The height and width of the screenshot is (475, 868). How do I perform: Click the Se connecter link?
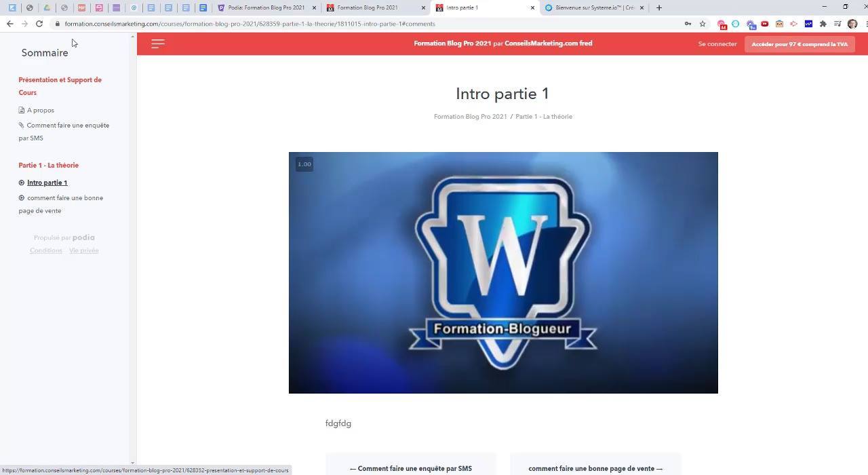(717, 44)
